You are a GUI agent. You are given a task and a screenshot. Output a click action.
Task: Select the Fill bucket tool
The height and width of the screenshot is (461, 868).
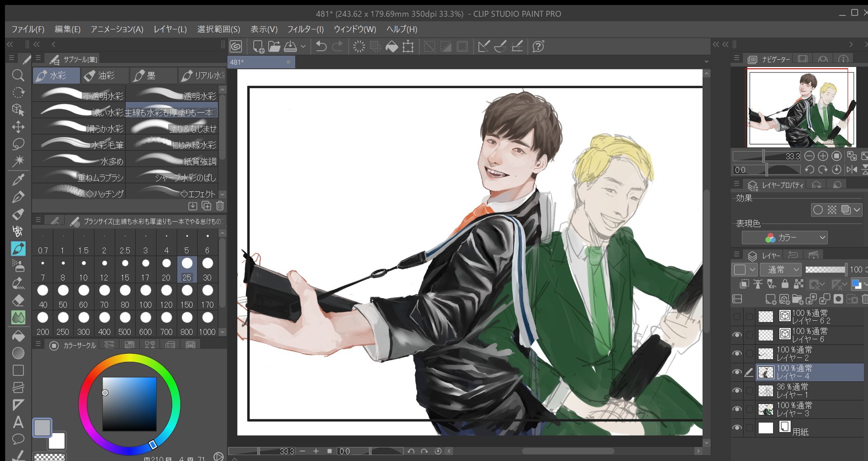coord(18,336)
